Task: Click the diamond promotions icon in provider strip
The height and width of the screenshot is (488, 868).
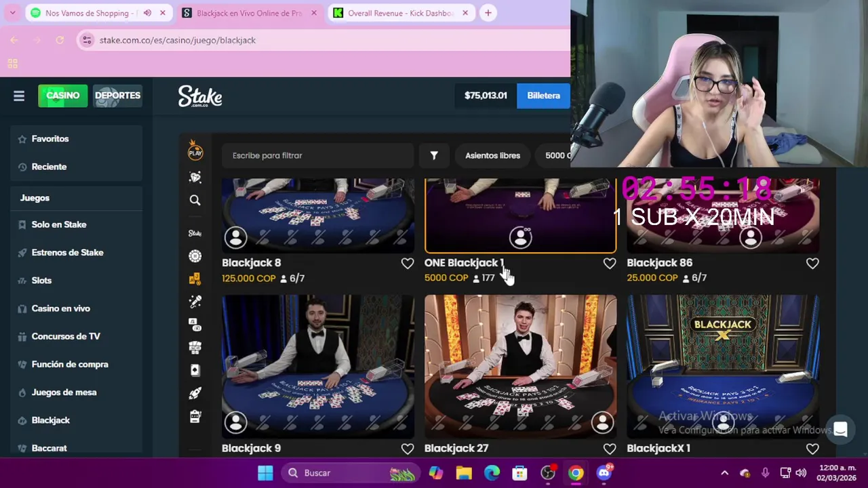Action: 195,177
